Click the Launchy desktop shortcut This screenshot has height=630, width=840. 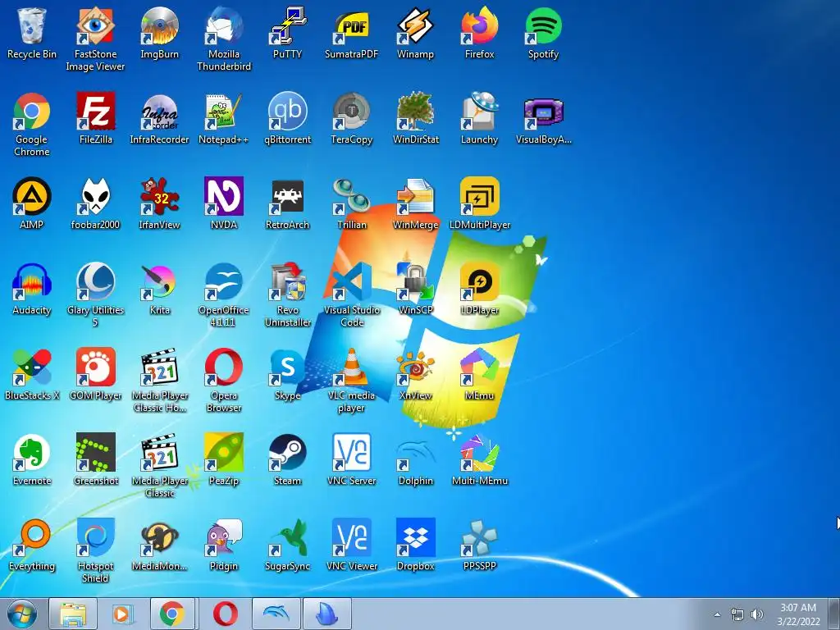(479, 112)
